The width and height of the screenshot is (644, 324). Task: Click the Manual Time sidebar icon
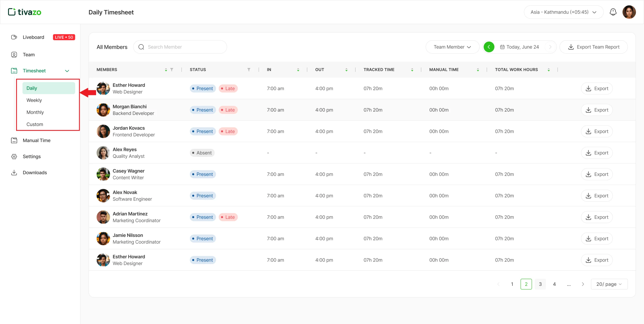pyautogui.click(x=14, y=141)
